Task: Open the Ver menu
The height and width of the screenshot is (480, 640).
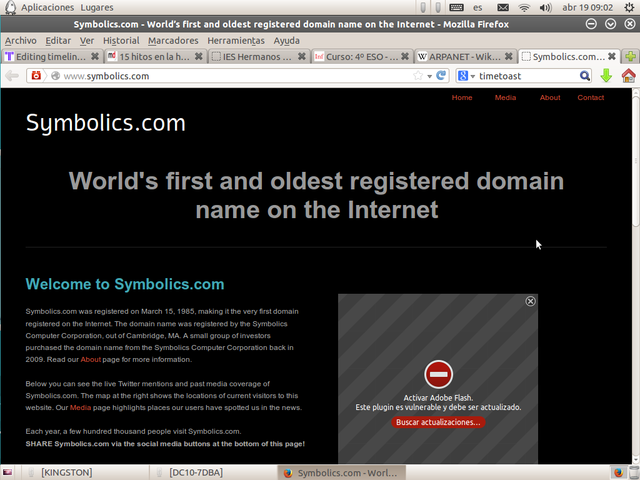Action: (x=87, y=40)
